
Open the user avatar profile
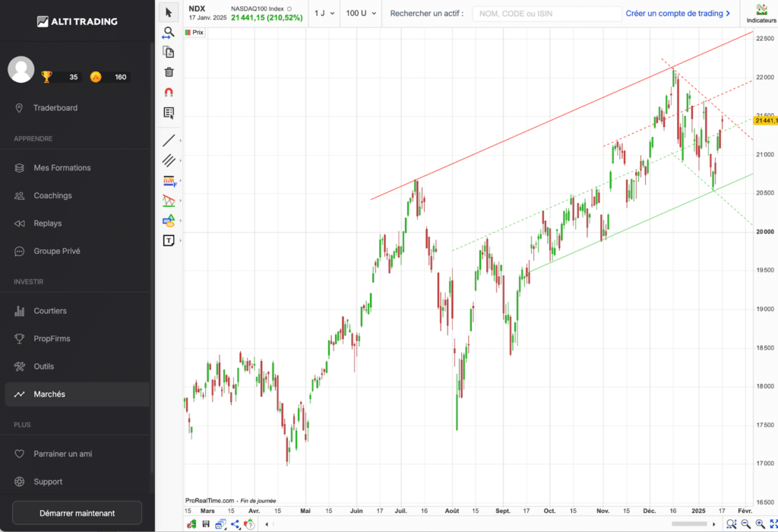21,69
